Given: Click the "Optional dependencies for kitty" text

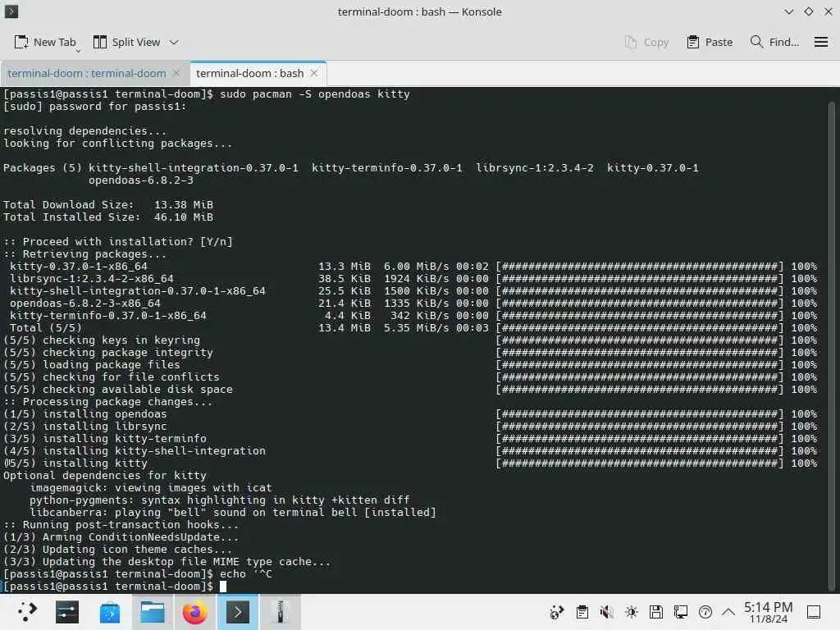Looking at the screenshot, I should tap(104, 476).
